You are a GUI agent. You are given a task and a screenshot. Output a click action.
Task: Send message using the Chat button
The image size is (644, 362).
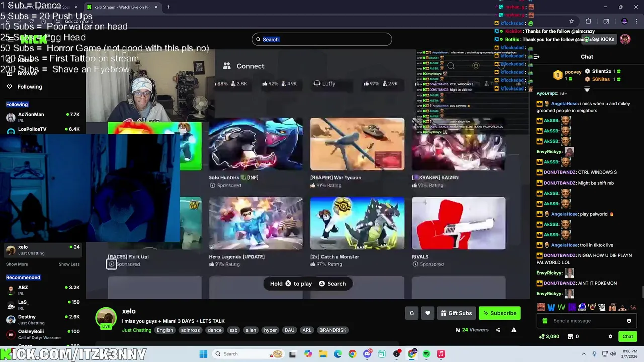coord(628,336)
